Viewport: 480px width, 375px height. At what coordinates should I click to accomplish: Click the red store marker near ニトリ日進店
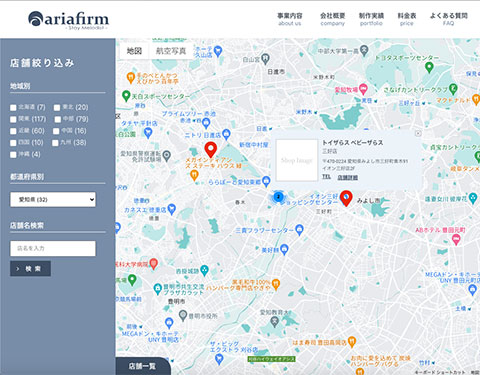click(210, 149)
